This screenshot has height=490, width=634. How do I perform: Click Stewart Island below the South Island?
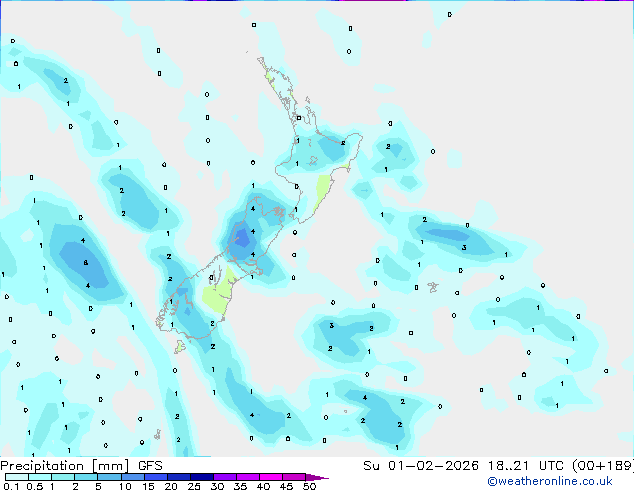click(x=180, y=346)
